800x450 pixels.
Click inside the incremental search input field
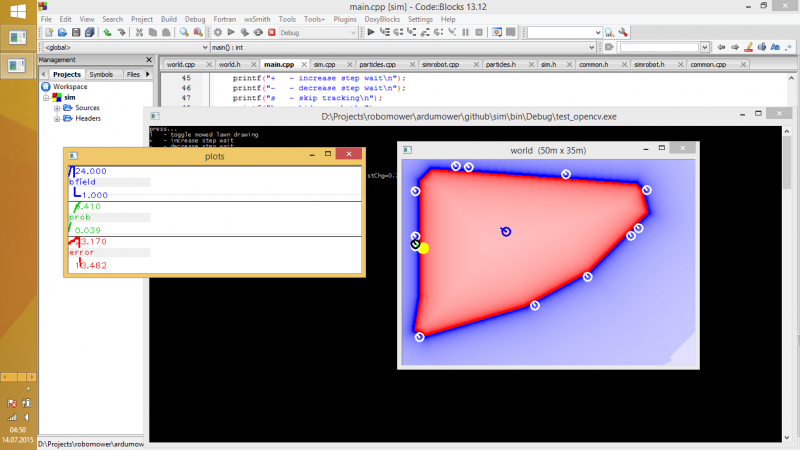tap(659, 47)
